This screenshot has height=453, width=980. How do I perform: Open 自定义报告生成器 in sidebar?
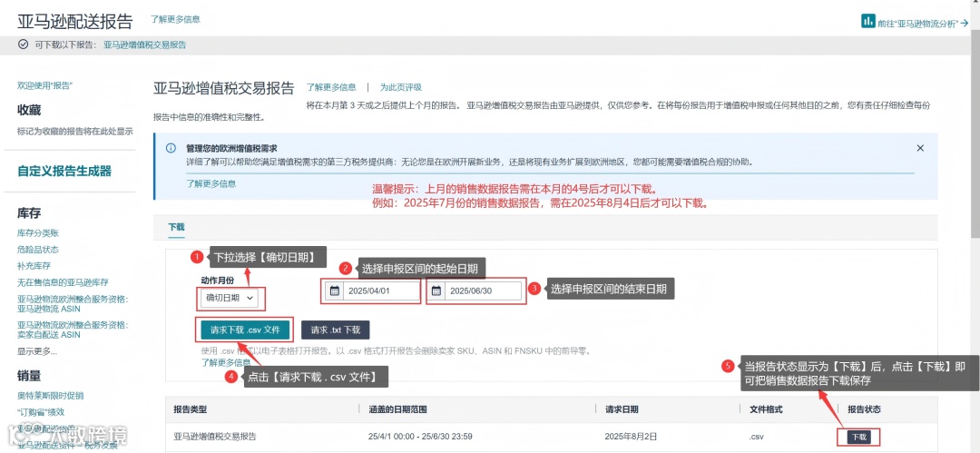tap(64, 172)
